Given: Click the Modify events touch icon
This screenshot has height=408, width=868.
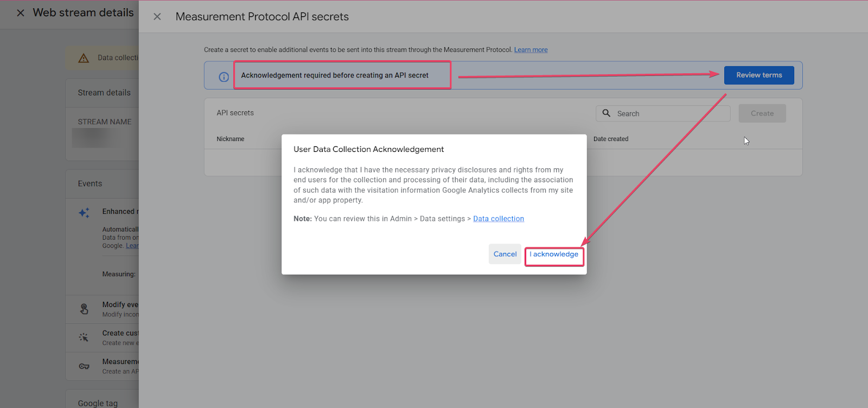Looking at the screenshot, I should pyautogui.click(x=84, y=309).
